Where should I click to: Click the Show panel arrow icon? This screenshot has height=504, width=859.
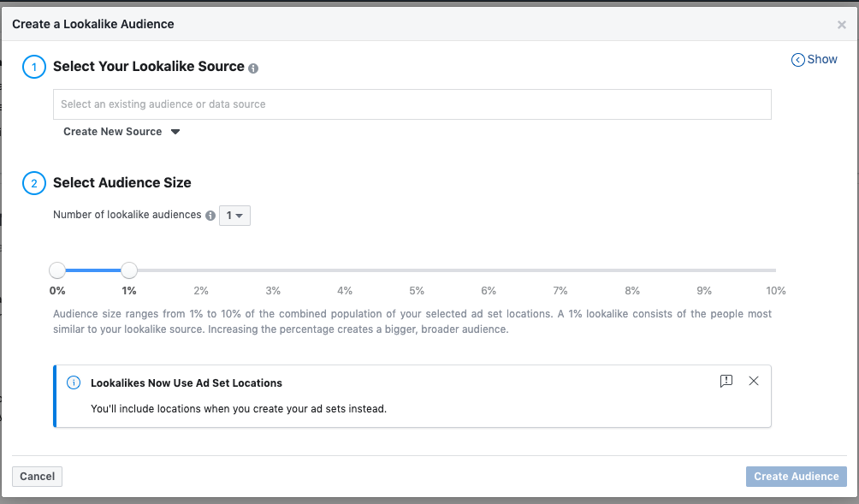tap(798, 60)
